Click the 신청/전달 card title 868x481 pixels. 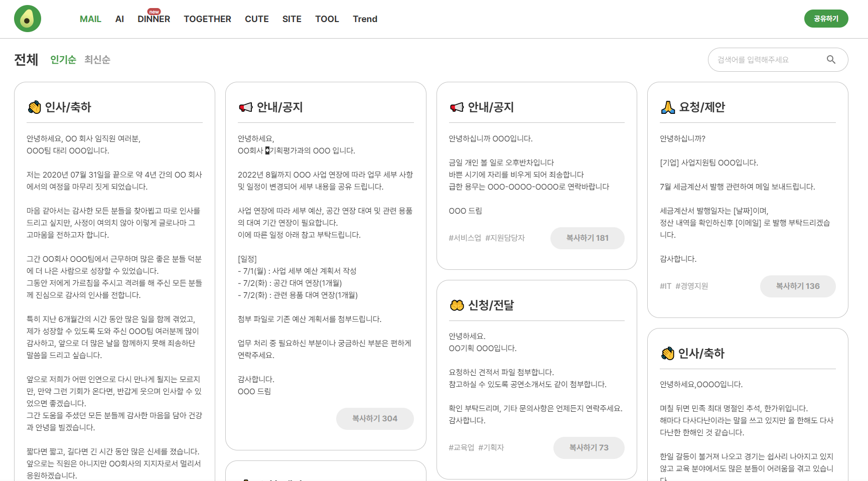click(x=491, y=305)
